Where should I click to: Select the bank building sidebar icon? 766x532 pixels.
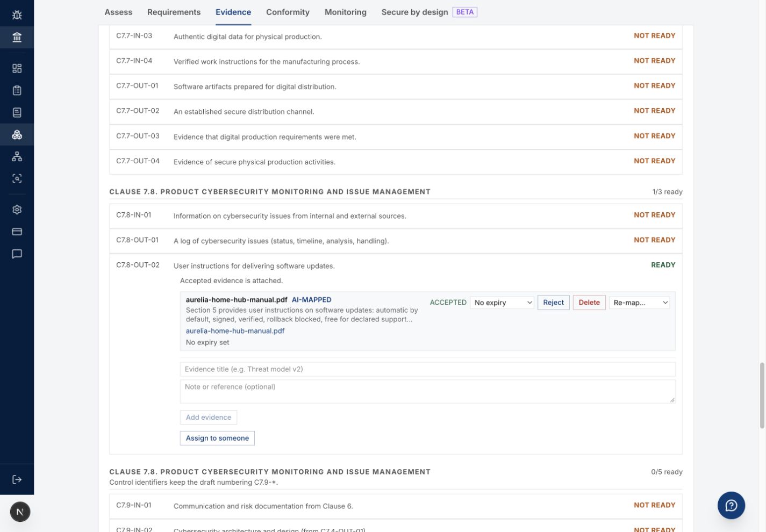(x=17, y=37)
